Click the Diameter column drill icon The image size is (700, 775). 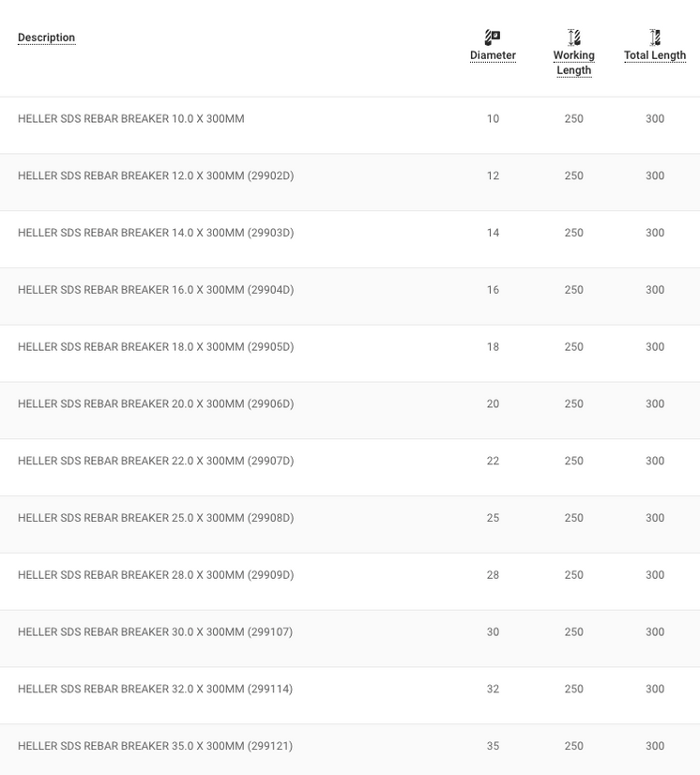pos(493,38)
